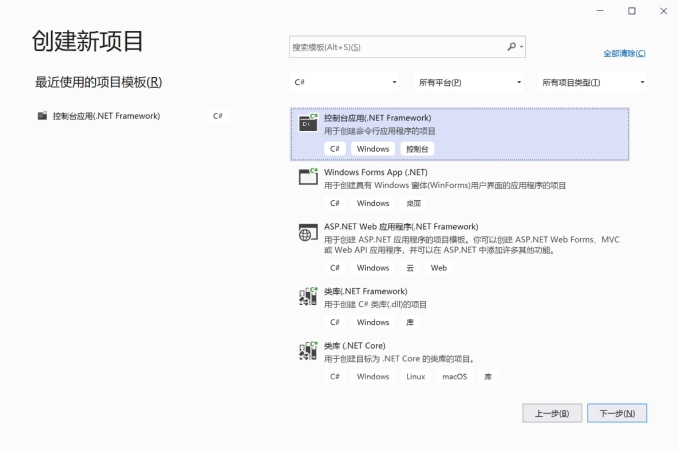Screen dimensions: 679x451
Task: Click the C# tag beside recent template
Action: (217, 116)
